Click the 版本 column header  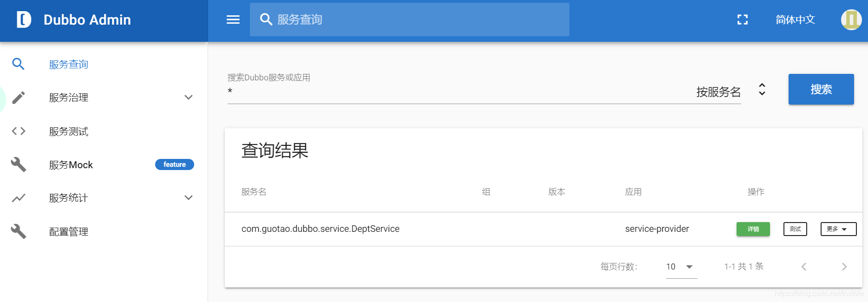[557, 192]
